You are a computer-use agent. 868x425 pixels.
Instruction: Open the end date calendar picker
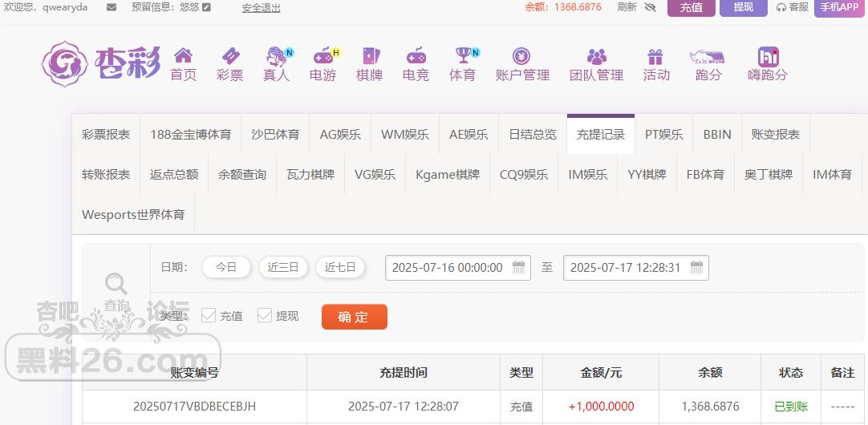(x=696, y=267)
